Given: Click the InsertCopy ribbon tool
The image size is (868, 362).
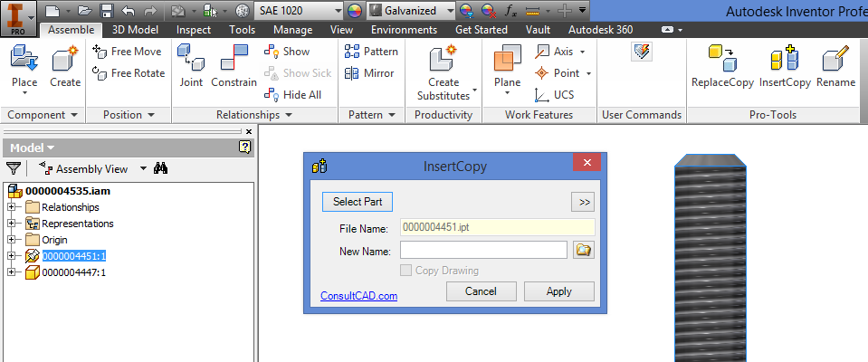Looking at the screenshot, I should pos(785,66).
